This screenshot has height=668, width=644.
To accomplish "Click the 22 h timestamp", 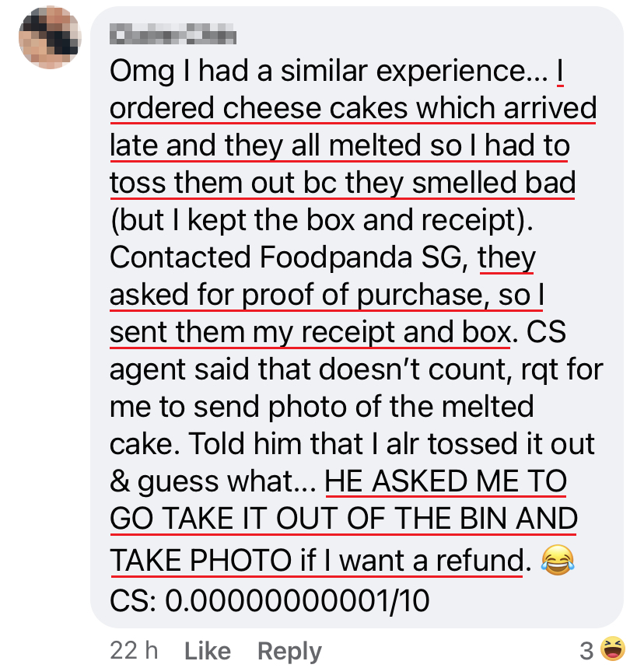I will point(134,650).
